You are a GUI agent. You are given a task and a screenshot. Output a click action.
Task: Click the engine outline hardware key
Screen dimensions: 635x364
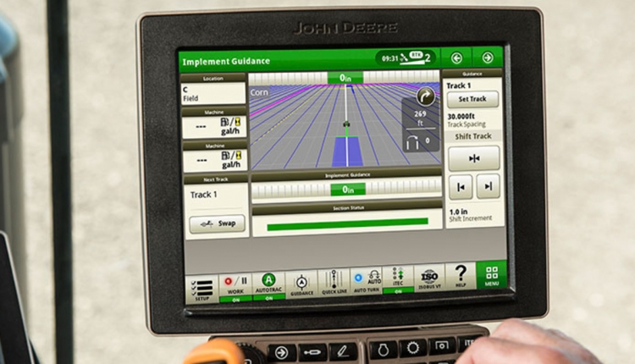point(383,350)
